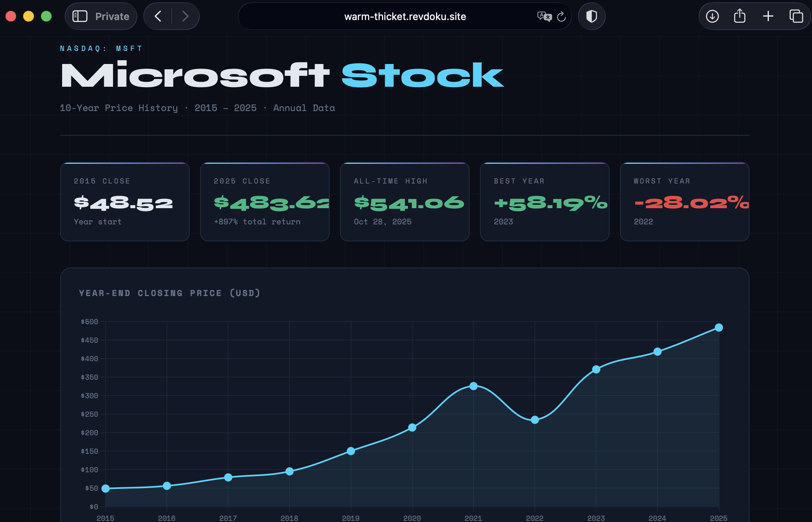Click 'YEAR-END CLOSING PRICE (USD)' chart title
Image resolution: width=812 pixels, height=522 pixels.
tap(170, 293)
